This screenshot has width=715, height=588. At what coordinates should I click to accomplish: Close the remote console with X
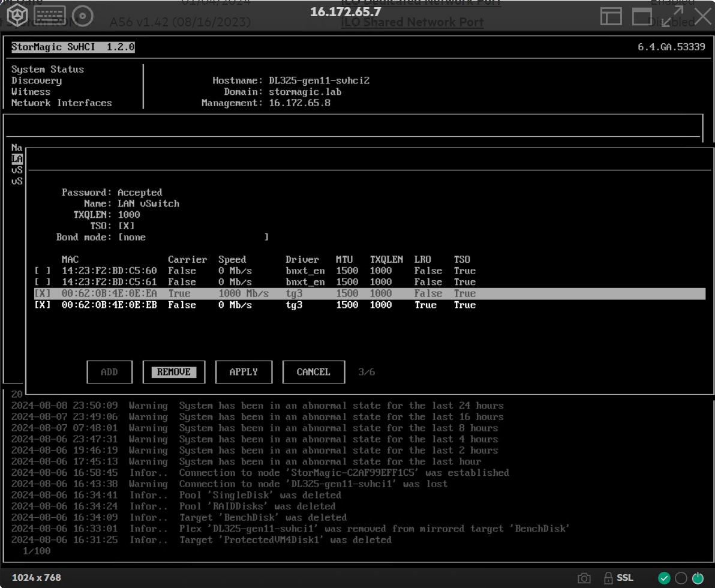coord(702,16)
